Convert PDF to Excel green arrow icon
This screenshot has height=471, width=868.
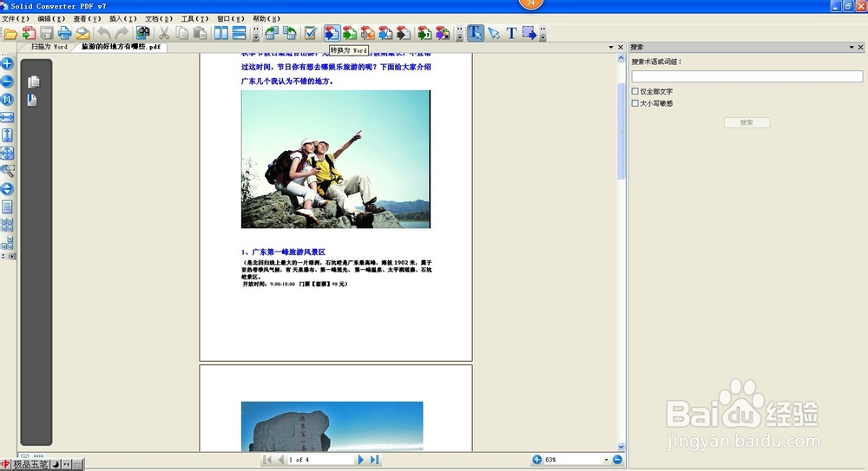[349, 34]
